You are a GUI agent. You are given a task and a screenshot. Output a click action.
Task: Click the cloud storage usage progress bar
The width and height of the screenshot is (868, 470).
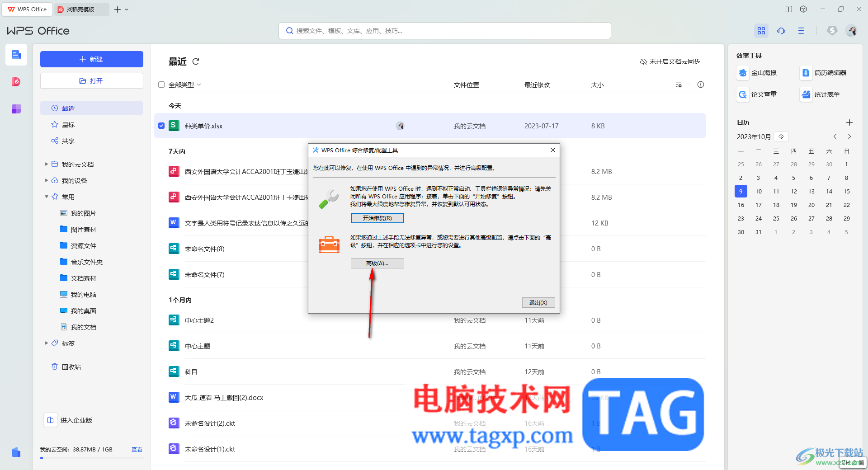92,458
